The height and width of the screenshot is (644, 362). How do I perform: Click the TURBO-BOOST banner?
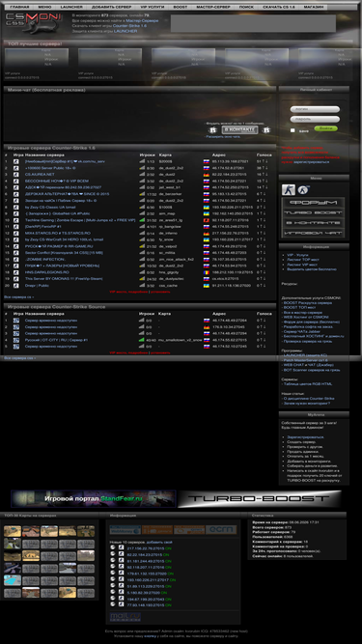[260, 498]
